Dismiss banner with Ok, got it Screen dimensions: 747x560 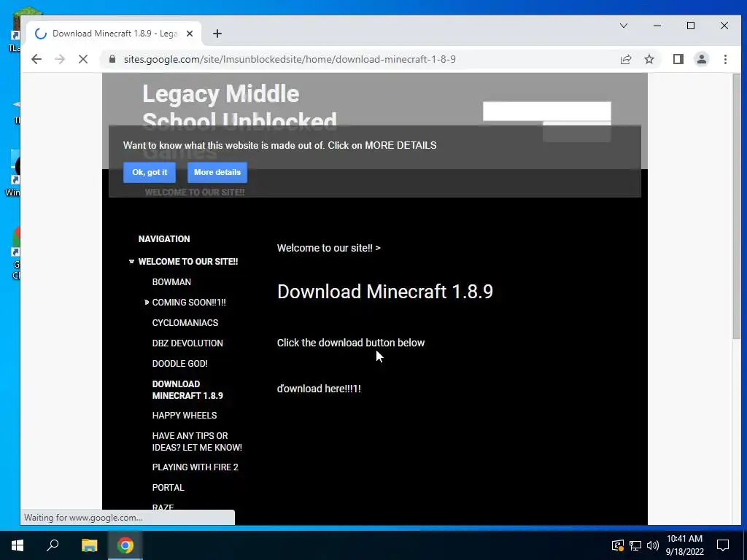pos(150,172)
